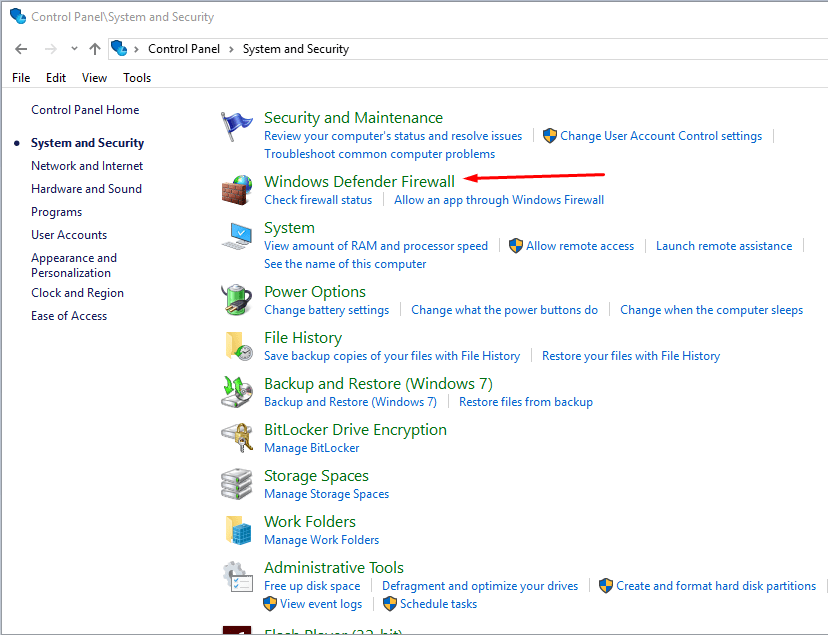
Task: Click the File History folder icon
Action: click(237, 346)
